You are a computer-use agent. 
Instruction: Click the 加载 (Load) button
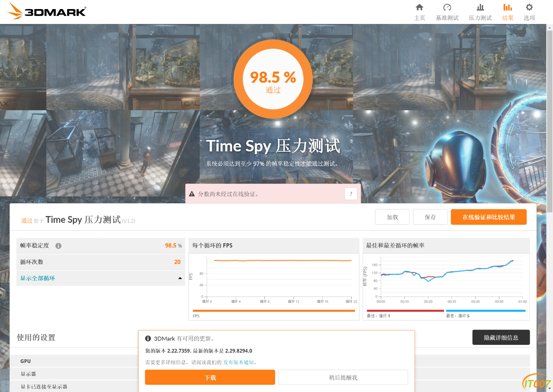[392, 217]
